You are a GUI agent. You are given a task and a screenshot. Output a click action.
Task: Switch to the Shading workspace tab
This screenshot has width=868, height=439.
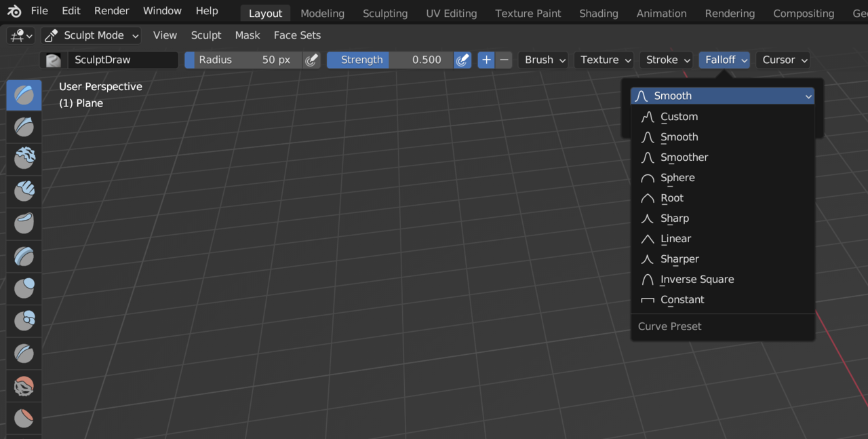point(599,14)
